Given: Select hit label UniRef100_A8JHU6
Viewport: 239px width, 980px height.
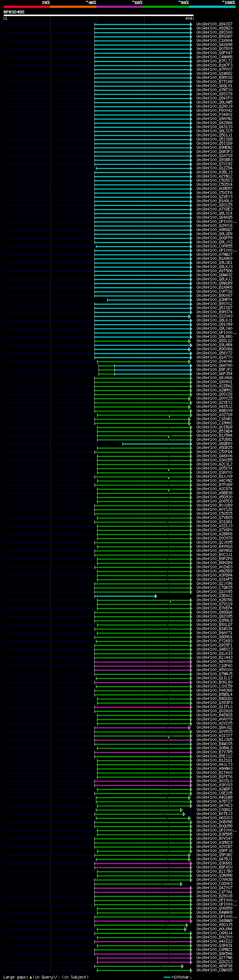Looking at the screenshot, I should pos(214,378).
